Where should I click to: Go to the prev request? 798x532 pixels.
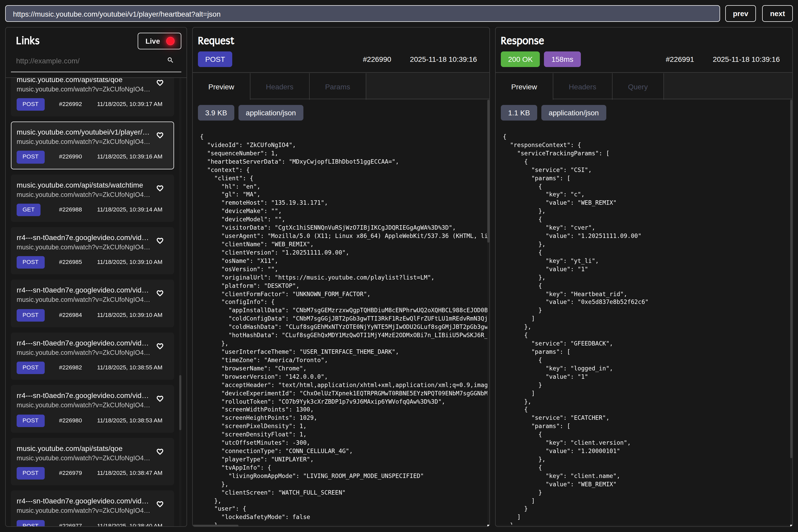click(740, 14)
